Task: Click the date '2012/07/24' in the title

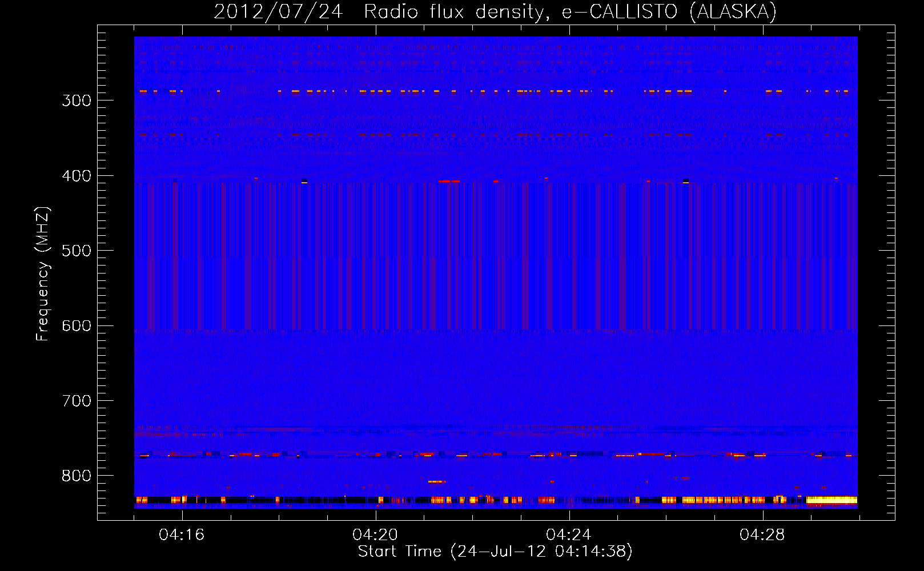Action: (278, 12)
